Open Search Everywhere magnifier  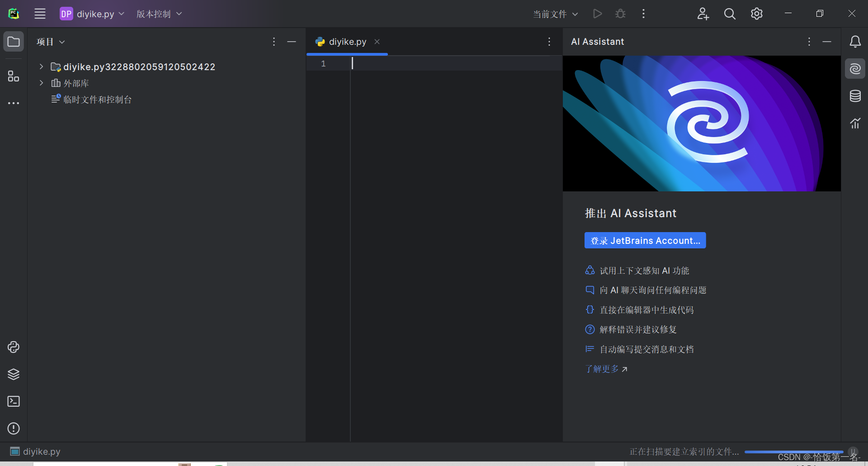(730, 14)
